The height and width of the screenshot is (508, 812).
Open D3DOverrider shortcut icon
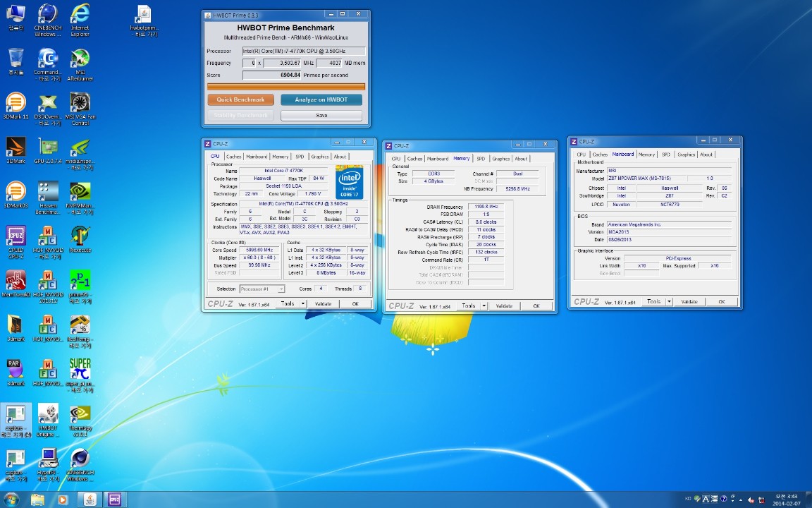pos(48,109)
